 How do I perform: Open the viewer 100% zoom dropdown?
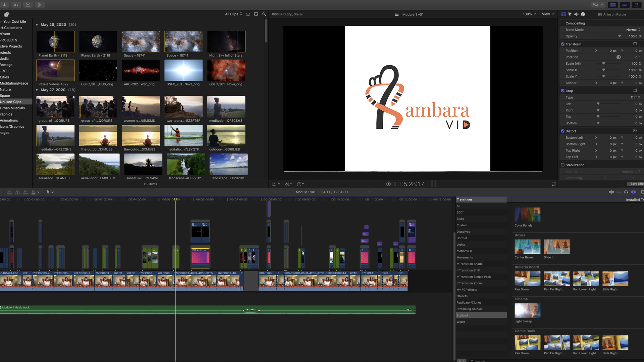pos(529,14)
